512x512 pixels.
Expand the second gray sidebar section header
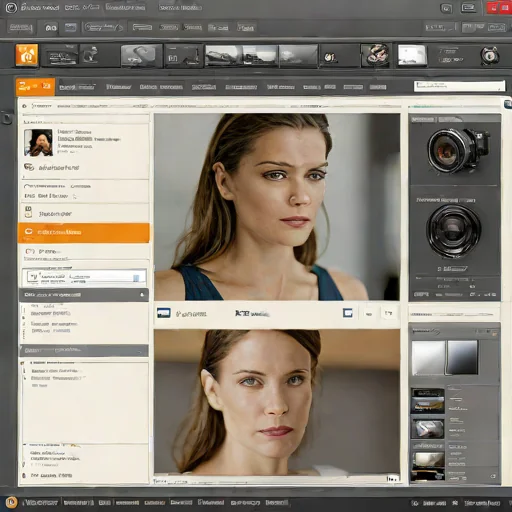84,350
